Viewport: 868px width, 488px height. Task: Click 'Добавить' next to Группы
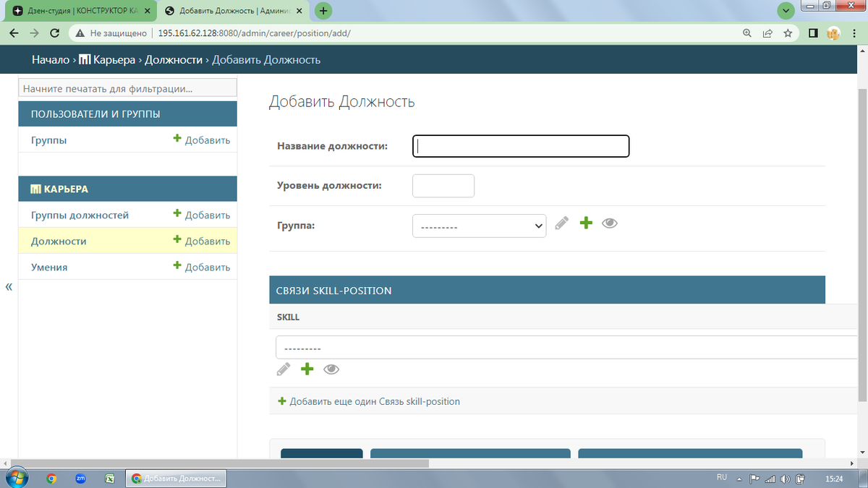(202, 140)
